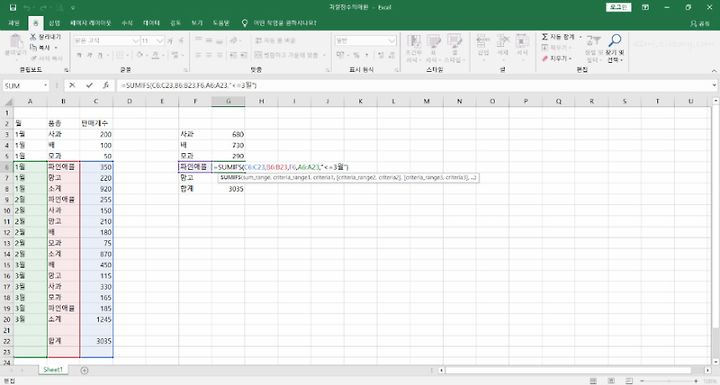Viewport: 720px width, 385px height.
Task: Open Insert Function with the fx button
Action: coord(106,85)
